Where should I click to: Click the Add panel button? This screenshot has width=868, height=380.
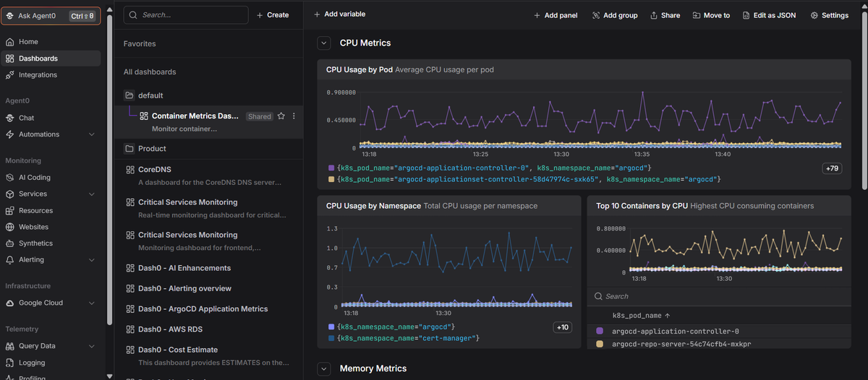(x=556, y=15)
